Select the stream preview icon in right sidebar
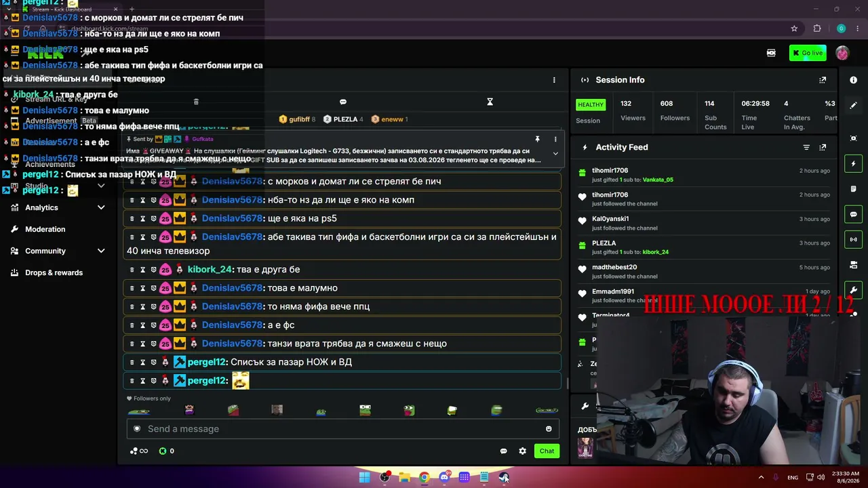This screenshot has width=868, height=488. (x=853, y=138)
